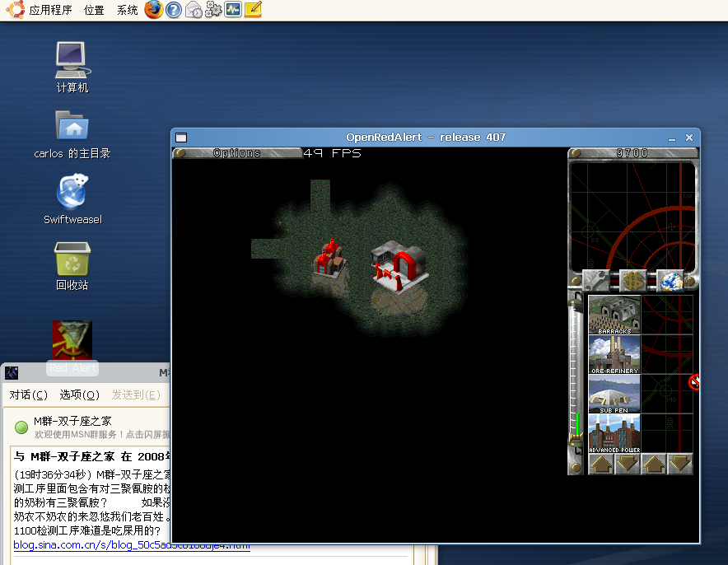Click the 9700 credits counter

[632, 152]
